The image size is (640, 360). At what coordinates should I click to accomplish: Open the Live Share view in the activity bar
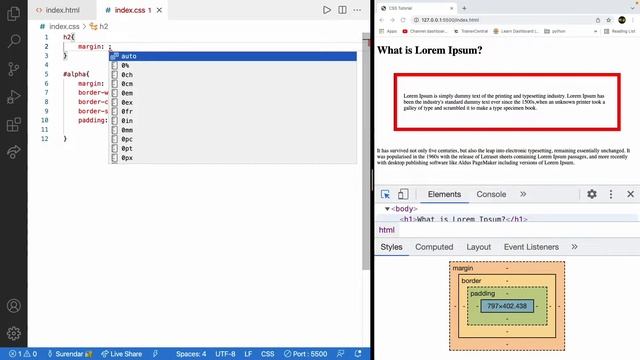click(13, 152)
